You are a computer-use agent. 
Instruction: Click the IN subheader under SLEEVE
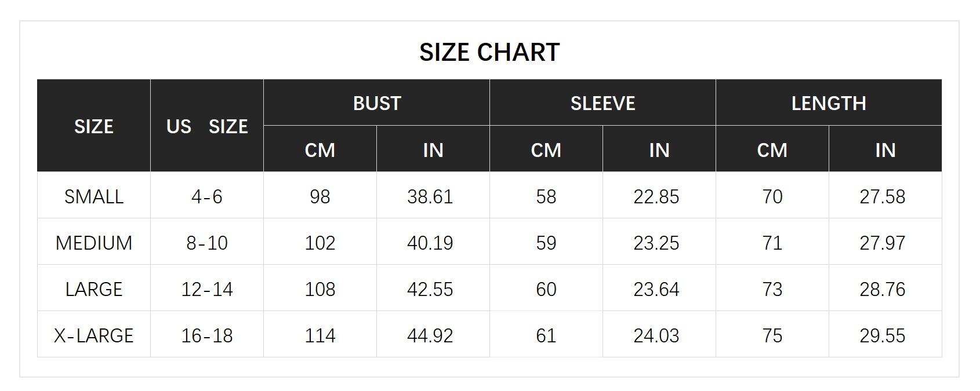tap(659, 150)
